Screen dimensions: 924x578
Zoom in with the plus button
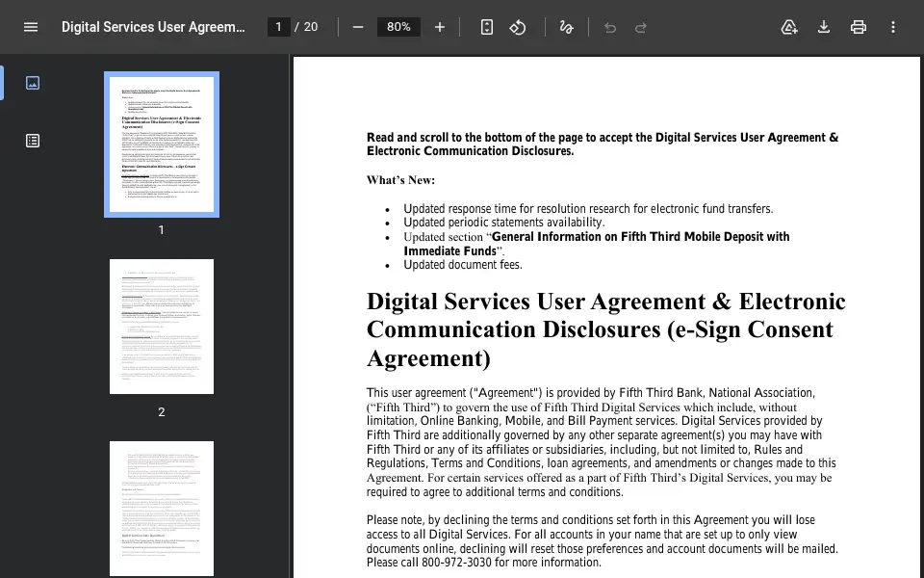pos(440,27)
